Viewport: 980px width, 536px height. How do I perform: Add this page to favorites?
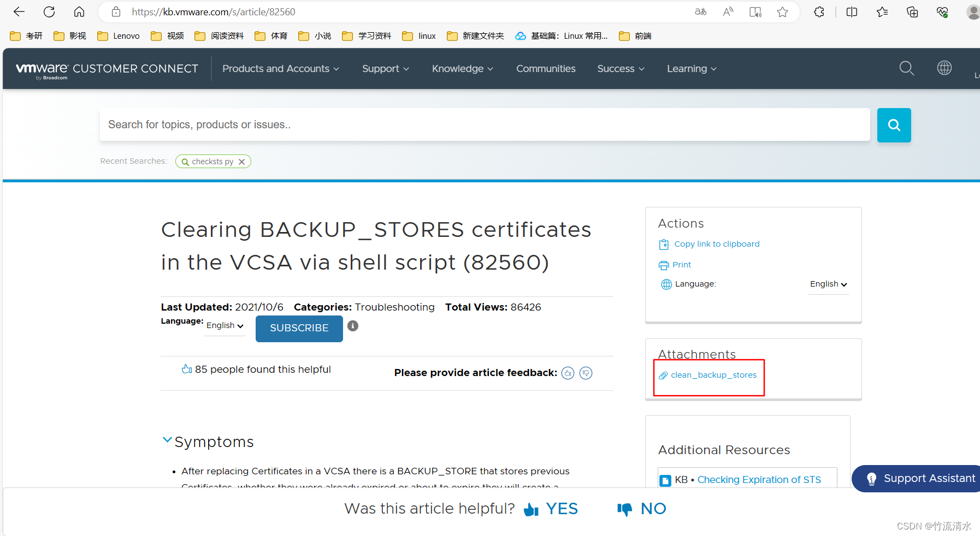782,11
